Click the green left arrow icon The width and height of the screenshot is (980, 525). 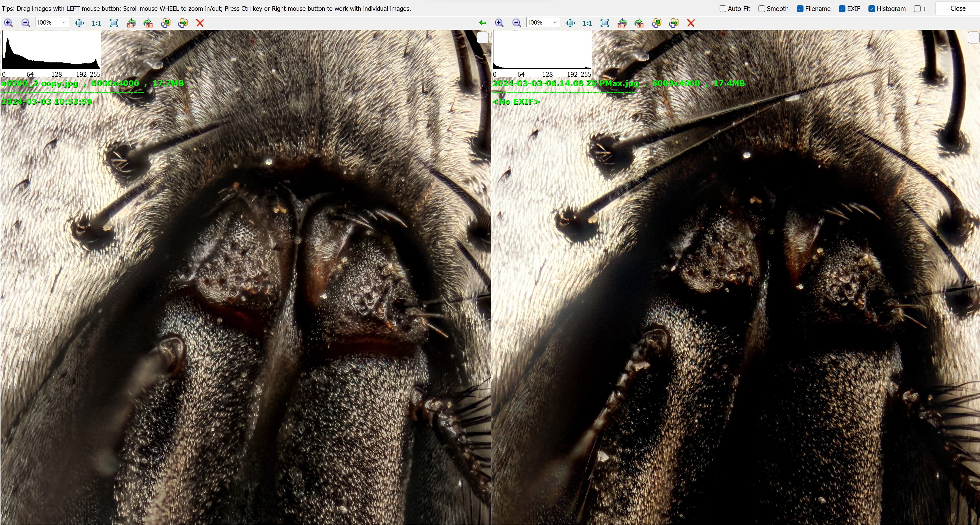coord(482,23)
